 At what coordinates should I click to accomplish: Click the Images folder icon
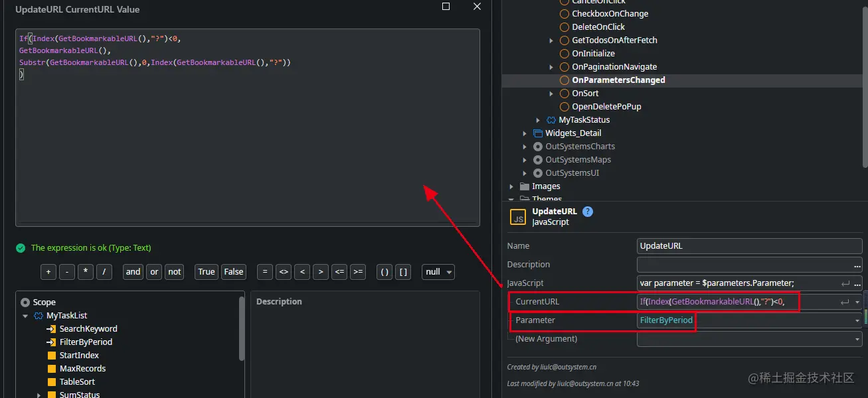[524, 186]
